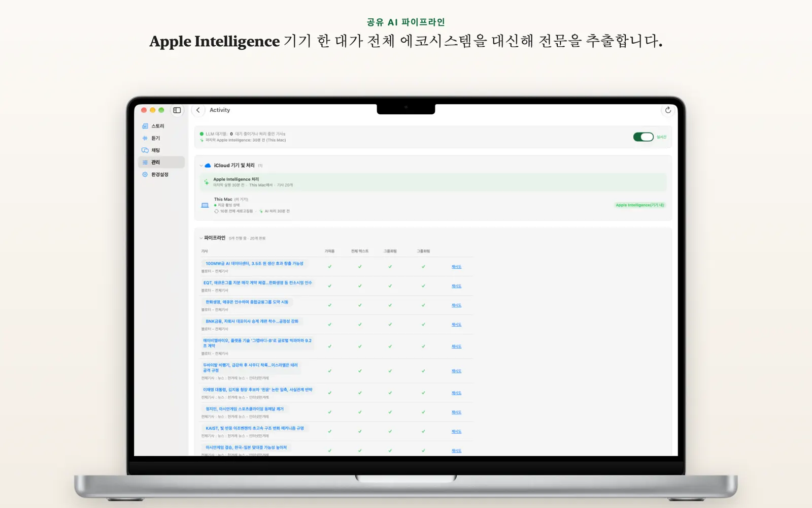Screen dimensions: 812x508
Task: Click the Apple Intelligence sparkle icon
Action: tap(206, 182)
